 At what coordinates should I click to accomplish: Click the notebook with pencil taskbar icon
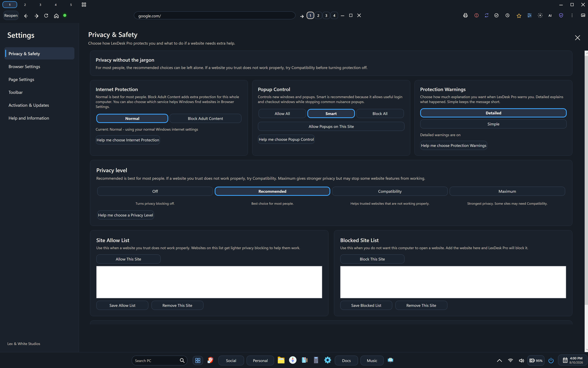pos(304,360)
